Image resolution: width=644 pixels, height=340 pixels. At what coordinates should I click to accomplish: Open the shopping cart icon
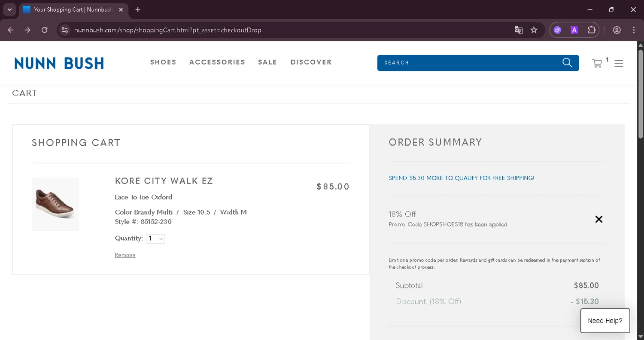tap(597, 64)
